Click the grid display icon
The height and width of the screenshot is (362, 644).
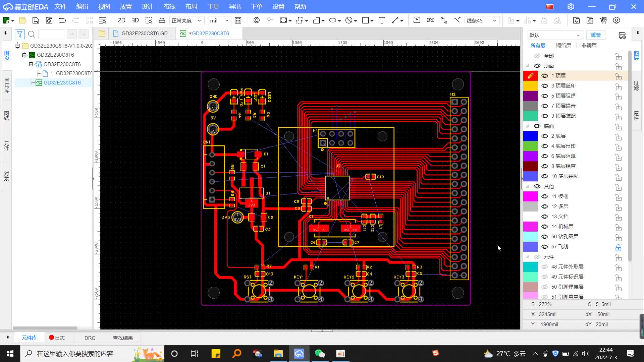(x=238, y=20)
